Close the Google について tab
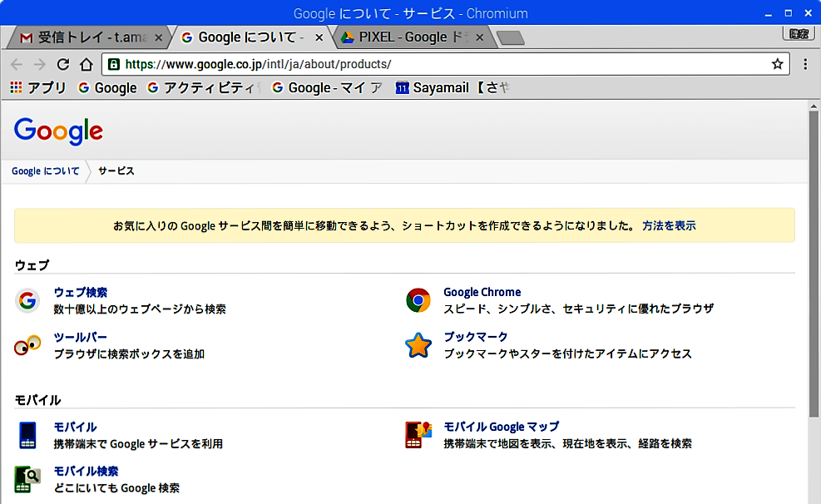The height and width of the screenshot is (504, 821). pos(319,37)
